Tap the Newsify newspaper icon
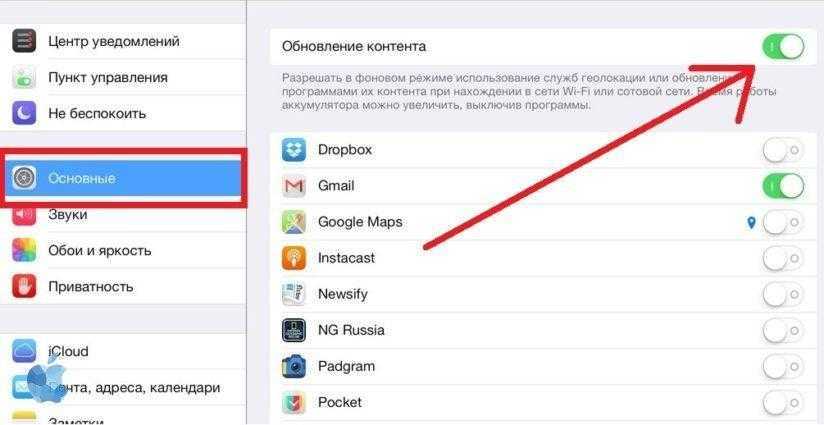824x425 pixels. point(294,294)
